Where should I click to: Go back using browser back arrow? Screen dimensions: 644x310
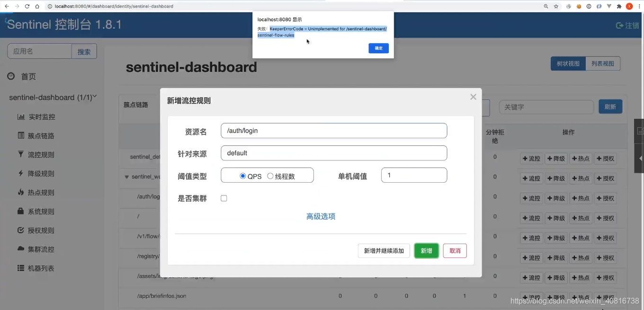(7, 6)
